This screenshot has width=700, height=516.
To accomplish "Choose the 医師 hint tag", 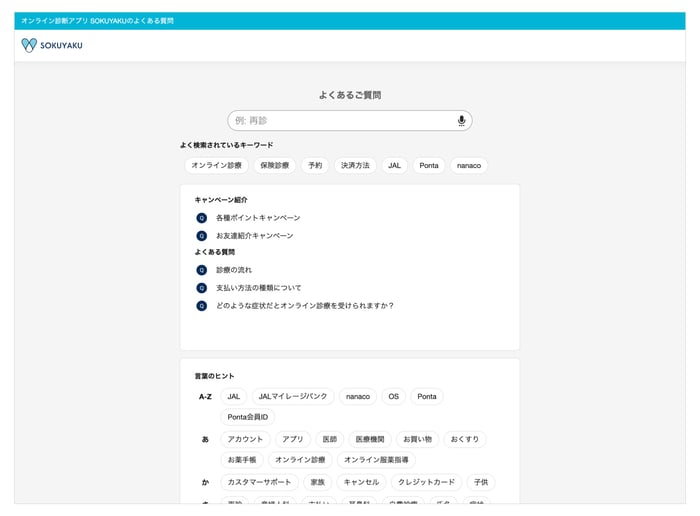I will (329, 439).
